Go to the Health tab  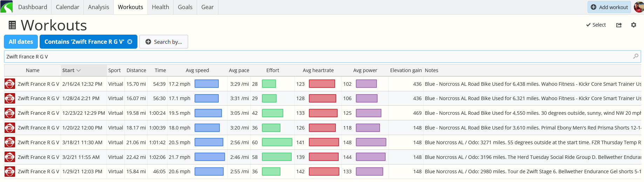161,7
